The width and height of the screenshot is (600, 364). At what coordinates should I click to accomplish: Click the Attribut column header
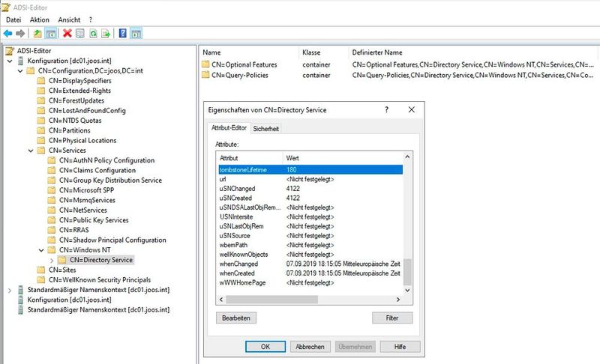coord(250,158)
